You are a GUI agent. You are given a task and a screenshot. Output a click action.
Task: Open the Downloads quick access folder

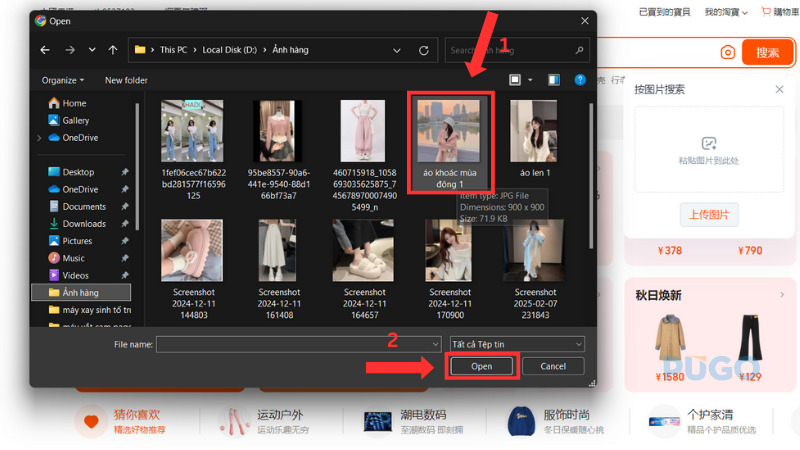click(x=83, y=224)
